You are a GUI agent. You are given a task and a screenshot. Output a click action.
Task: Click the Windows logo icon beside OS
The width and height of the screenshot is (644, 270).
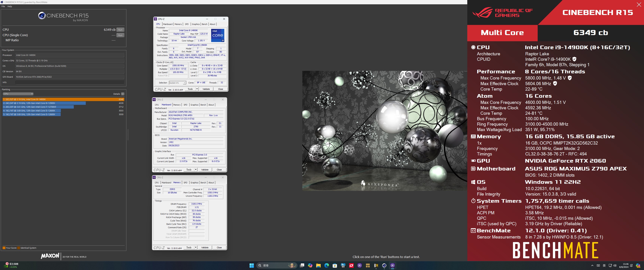coord(473,182)
